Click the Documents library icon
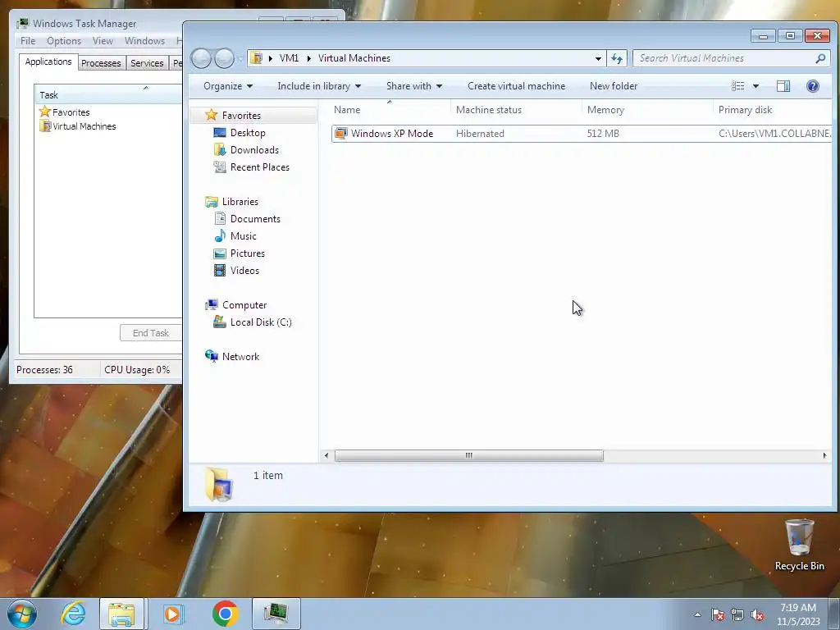Viewport: 840px width, 630px height. (x=220, y=218)
